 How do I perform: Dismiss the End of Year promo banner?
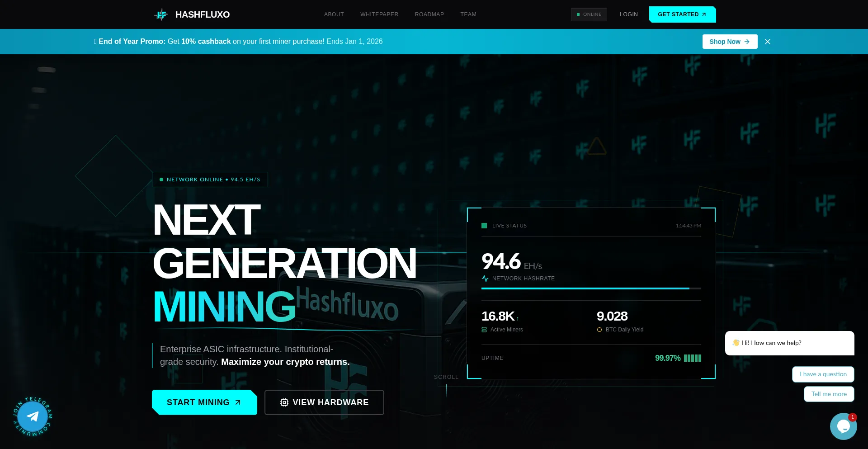(767, 41)
